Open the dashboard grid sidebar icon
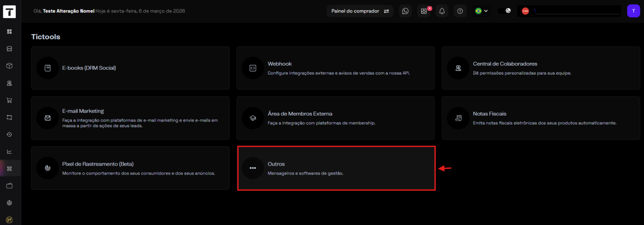This screenshot has height=225, width=644. click(9, 32)
